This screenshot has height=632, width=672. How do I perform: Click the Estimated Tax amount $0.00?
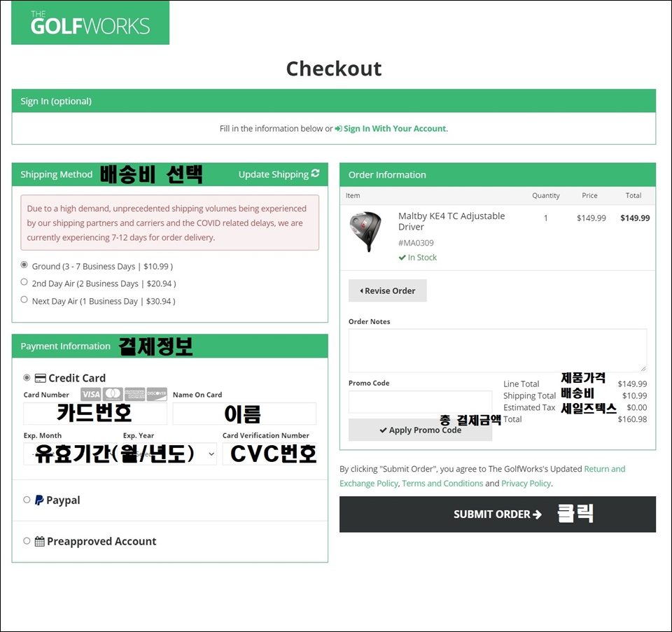[637, 407]
